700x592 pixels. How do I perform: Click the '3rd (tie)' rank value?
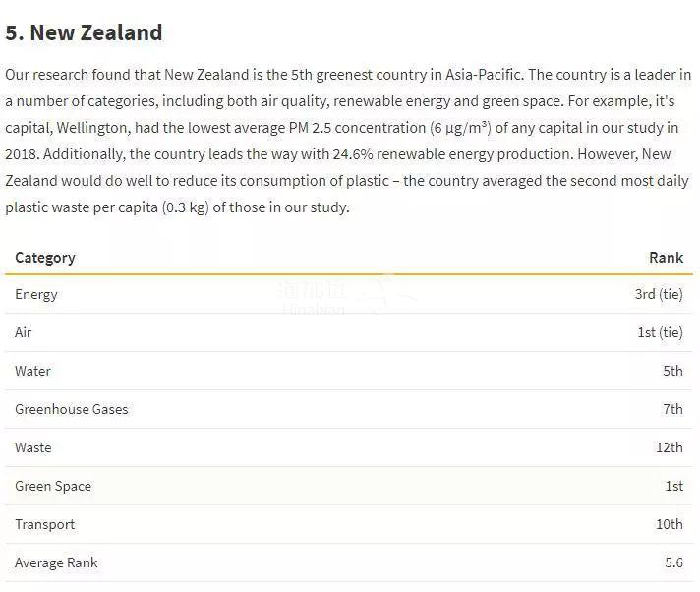tap(659, 294)
